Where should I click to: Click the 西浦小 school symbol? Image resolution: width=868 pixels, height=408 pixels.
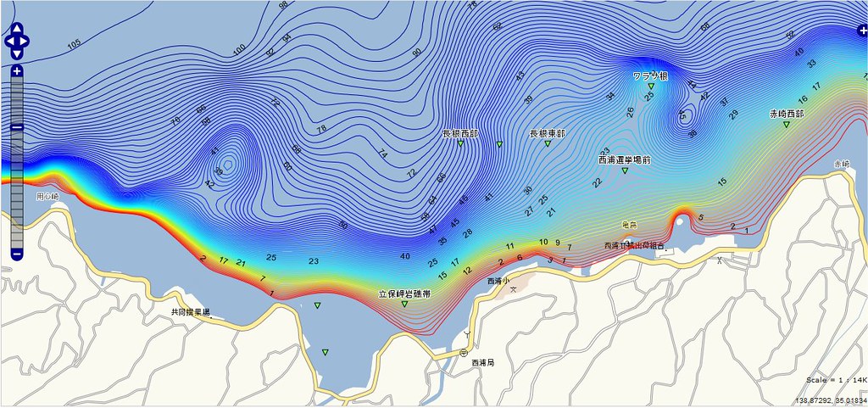513,289
